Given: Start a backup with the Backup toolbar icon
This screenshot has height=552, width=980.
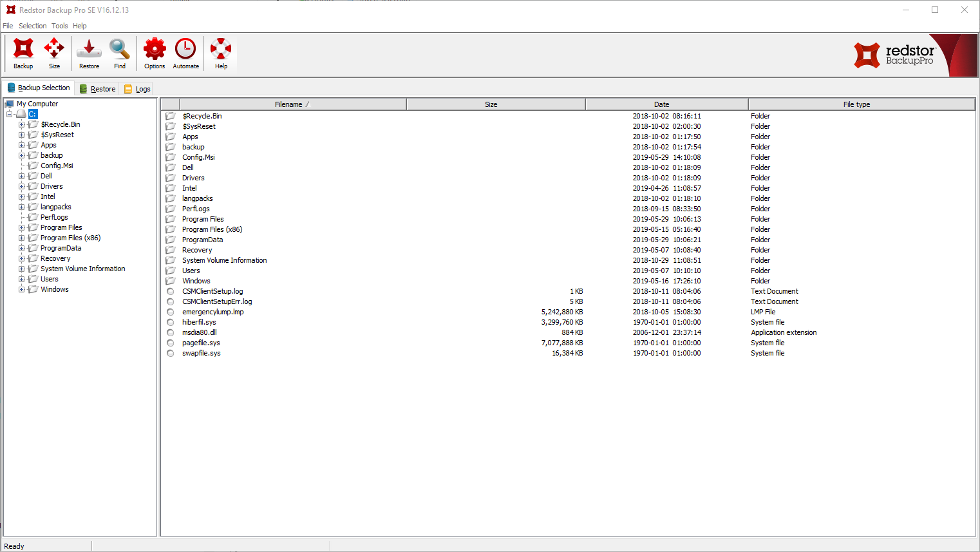Looking at the screenshot, I should 23,53.
